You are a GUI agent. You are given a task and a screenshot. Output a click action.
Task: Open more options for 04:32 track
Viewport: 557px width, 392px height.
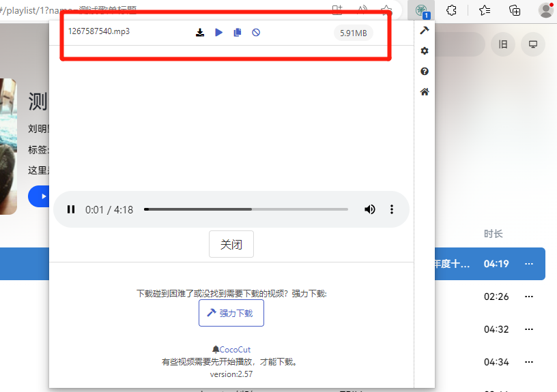[x=529, y=329]
